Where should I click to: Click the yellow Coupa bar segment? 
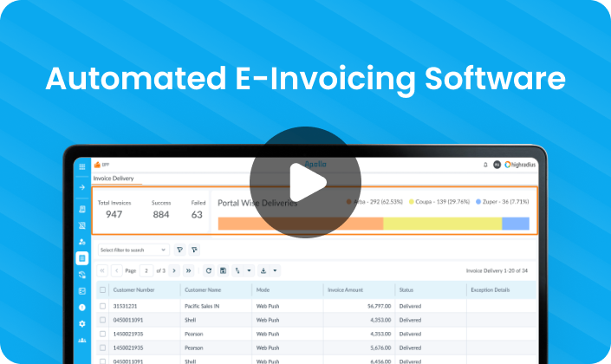tap(442, 224)
